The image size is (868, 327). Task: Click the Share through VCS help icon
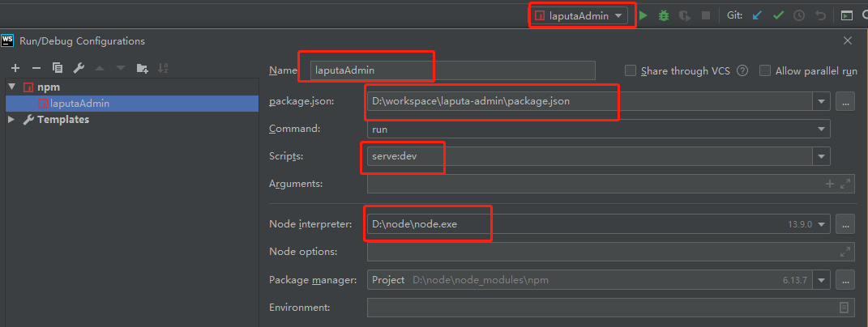point(742,70)
